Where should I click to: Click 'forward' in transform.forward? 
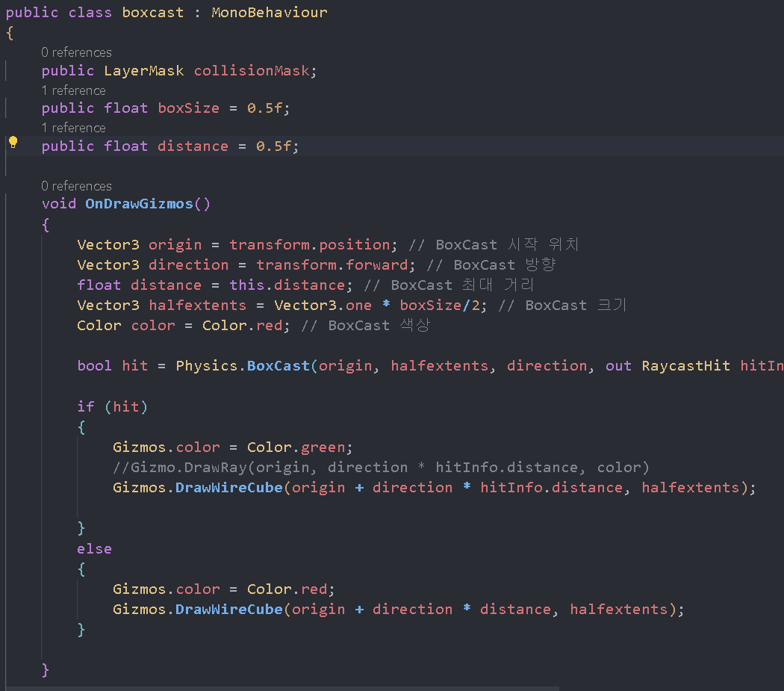tap(377, 265)
